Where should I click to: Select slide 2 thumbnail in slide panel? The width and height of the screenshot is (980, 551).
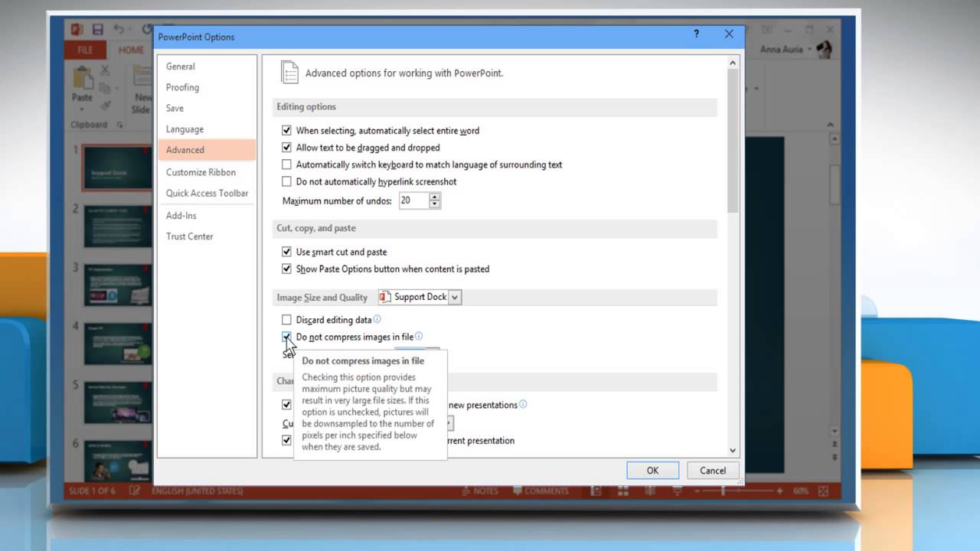[118, 226]
